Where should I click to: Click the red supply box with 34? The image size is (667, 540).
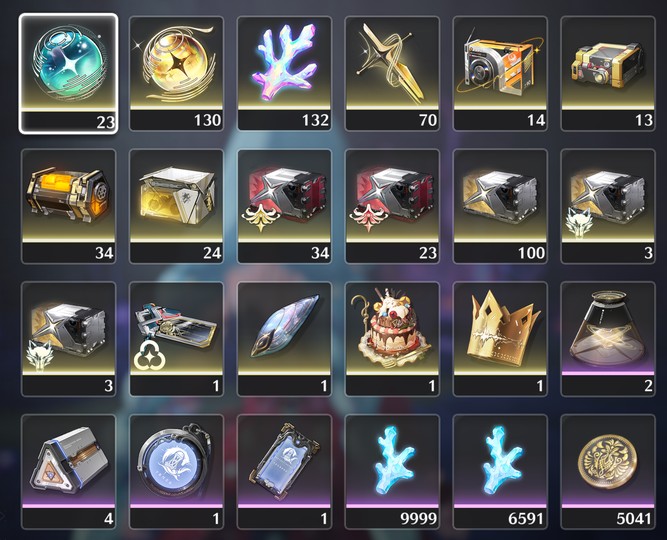[x=284, y=206]
